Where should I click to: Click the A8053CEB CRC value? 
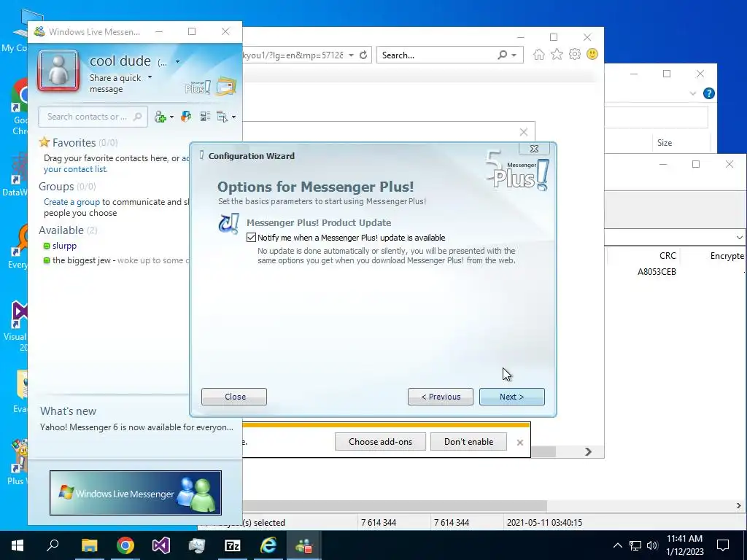[657, 272]
